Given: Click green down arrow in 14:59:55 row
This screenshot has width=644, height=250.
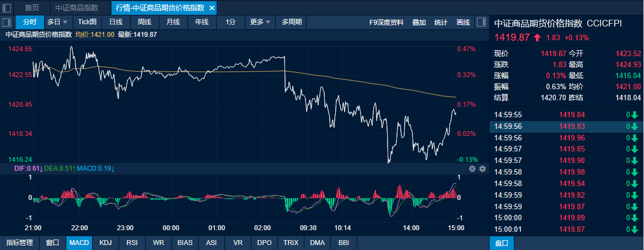Looking at the screenshot, I should click(x=634, y=115).
